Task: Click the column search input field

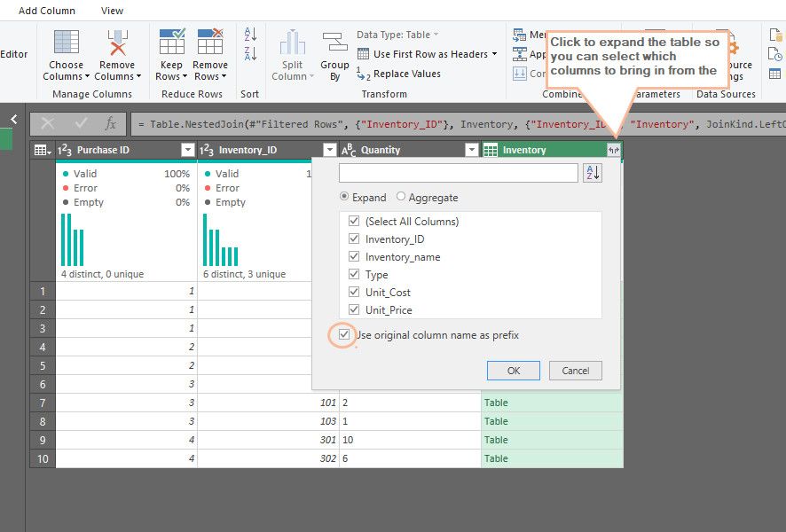Action: pyautogui.click(x=458, y=173)
